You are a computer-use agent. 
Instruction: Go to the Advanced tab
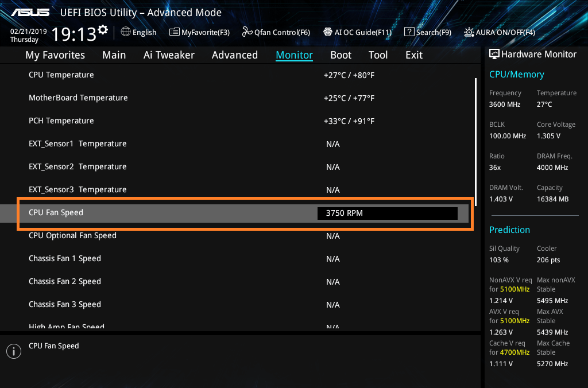click(x=235, y=55)
